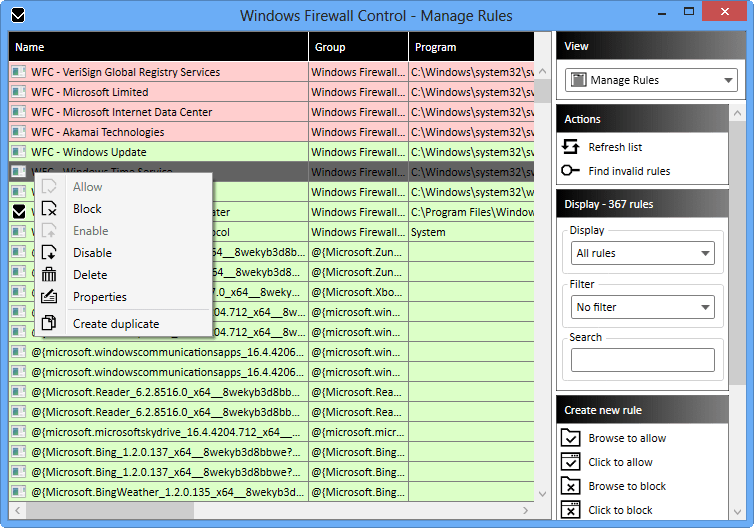Select WFC - Microsoft Internet Data Center row
Viewport: 754px width, 528px height.
click(x=271, y=112)
